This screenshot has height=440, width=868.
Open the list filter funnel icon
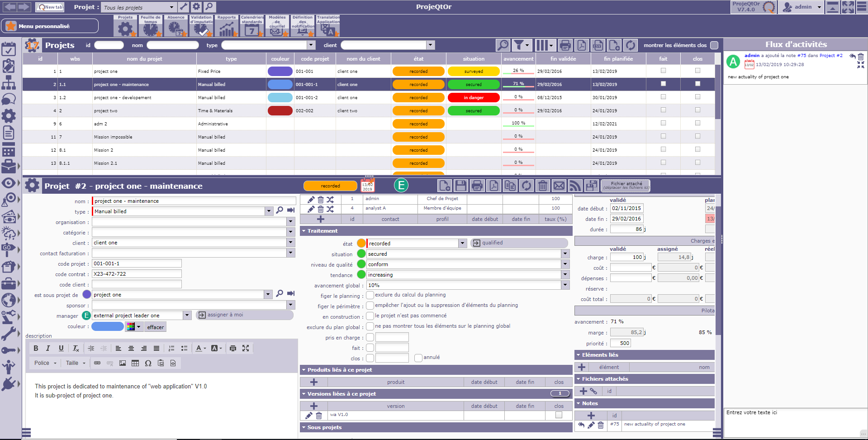(519, 45)
